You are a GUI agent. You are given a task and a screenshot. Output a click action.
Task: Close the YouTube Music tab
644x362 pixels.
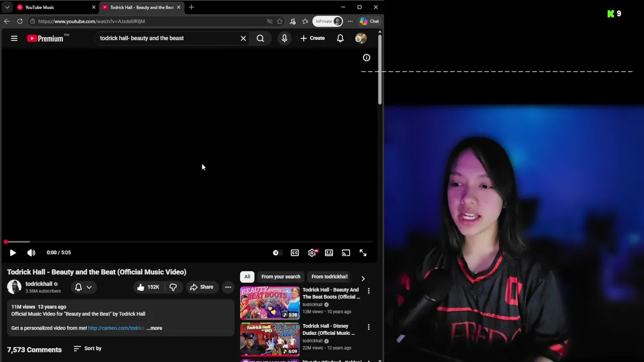tap(93, 7)
